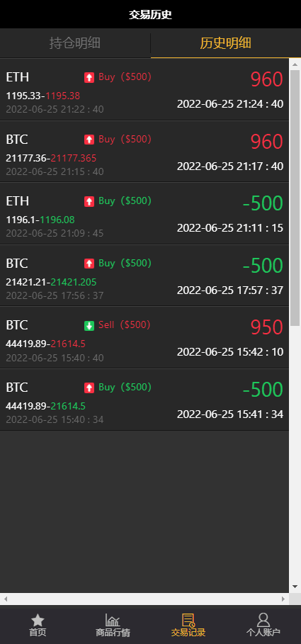Open the ETH trade closed at 21:24:40
The height and width of the screenshot is (644, 301).
coord(144,89)
